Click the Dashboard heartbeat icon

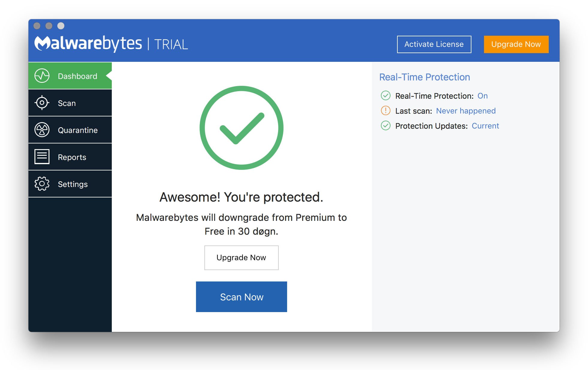[x=42, y=76]
